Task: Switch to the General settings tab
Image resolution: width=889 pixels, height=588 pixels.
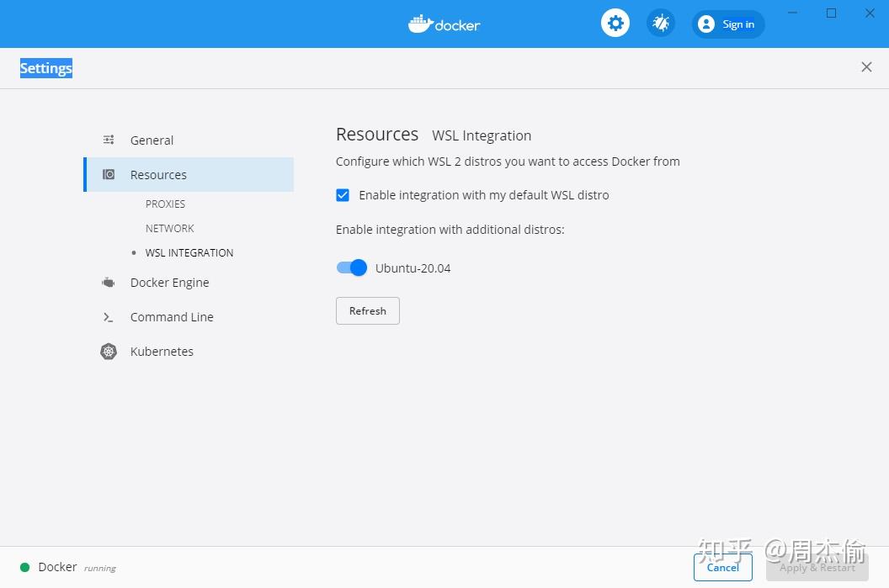Action: [152, 140]
